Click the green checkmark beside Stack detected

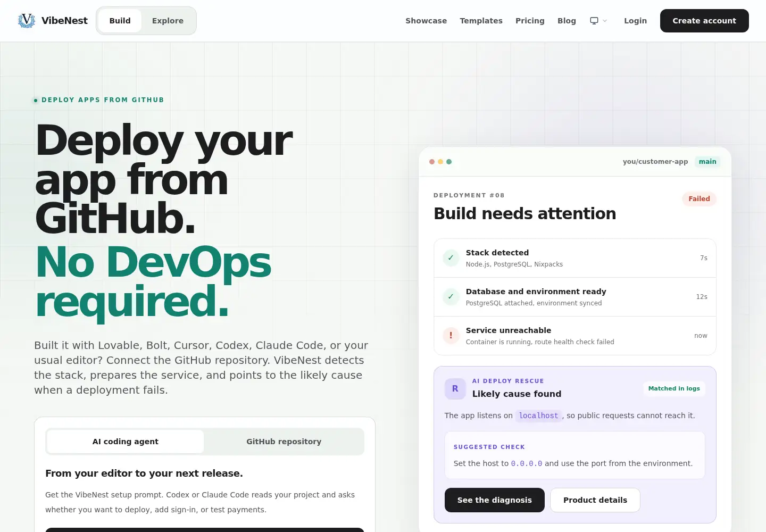(451, 258)
